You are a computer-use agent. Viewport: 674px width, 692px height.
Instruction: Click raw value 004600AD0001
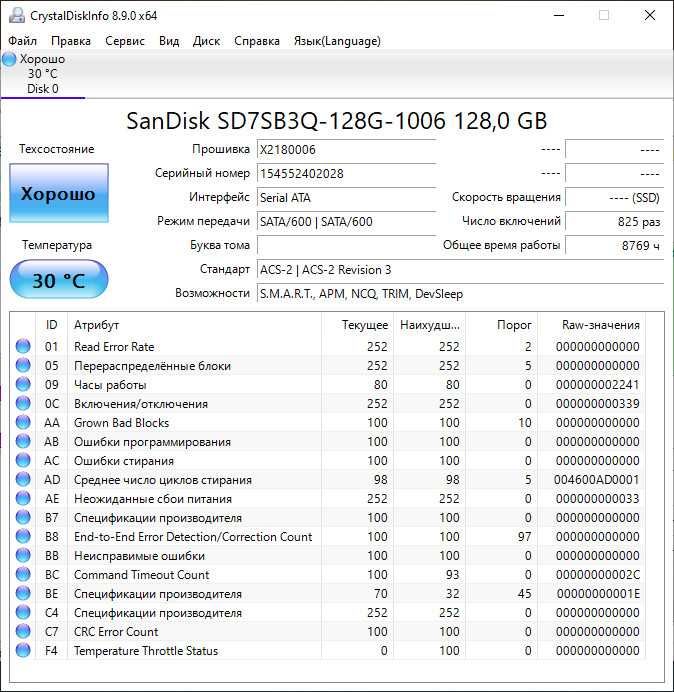click(597, 480)
